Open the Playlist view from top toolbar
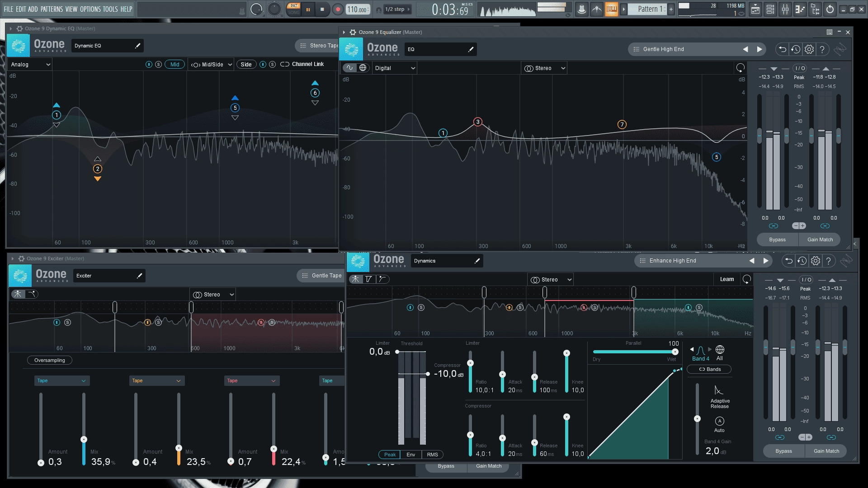Screen dimensions: 868x488 [x=755, y=9]
